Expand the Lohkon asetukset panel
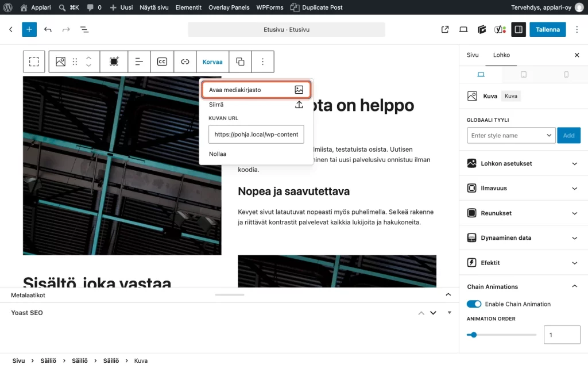588x368 pixels. coord(523,163)
